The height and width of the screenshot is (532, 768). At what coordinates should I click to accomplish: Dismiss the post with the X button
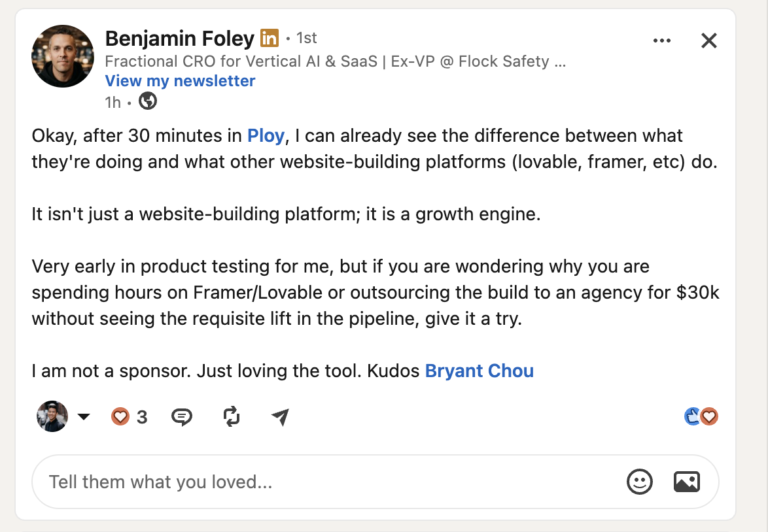point(708,41)
